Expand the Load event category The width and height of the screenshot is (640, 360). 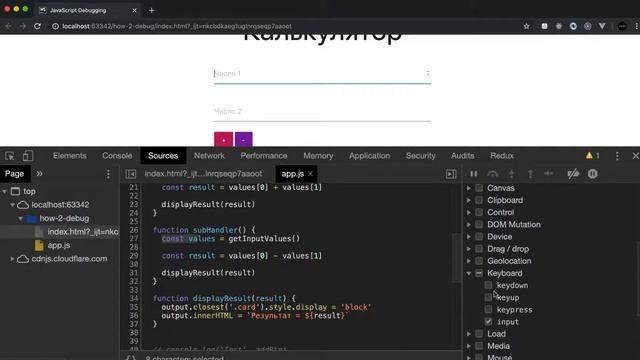(469, 334)
